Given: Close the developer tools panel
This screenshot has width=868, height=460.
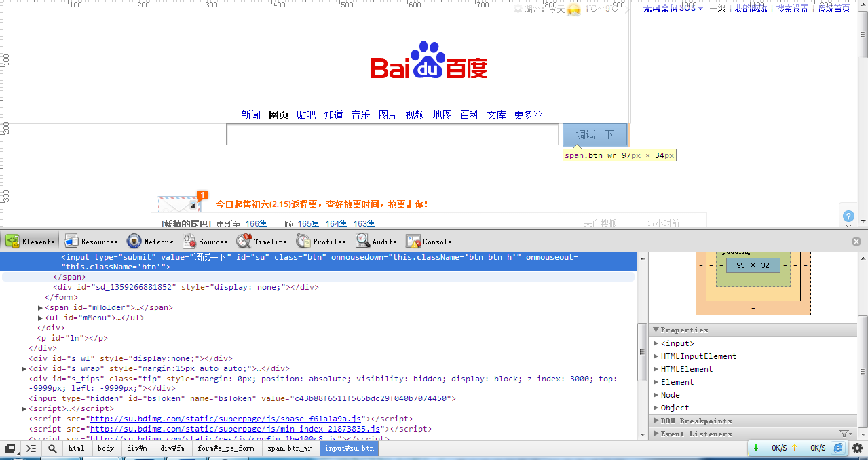Looking at the screenshot, I should coord(856,242).
